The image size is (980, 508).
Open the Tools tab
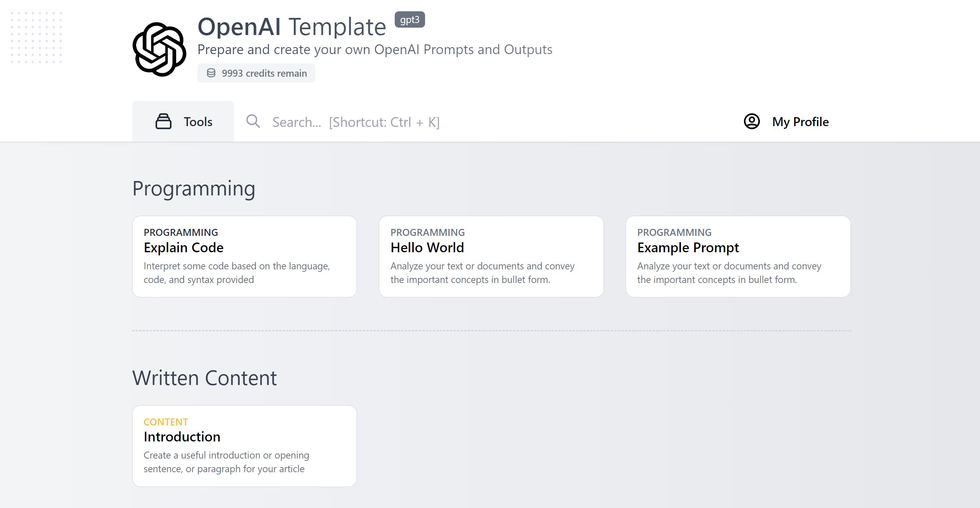184,121
